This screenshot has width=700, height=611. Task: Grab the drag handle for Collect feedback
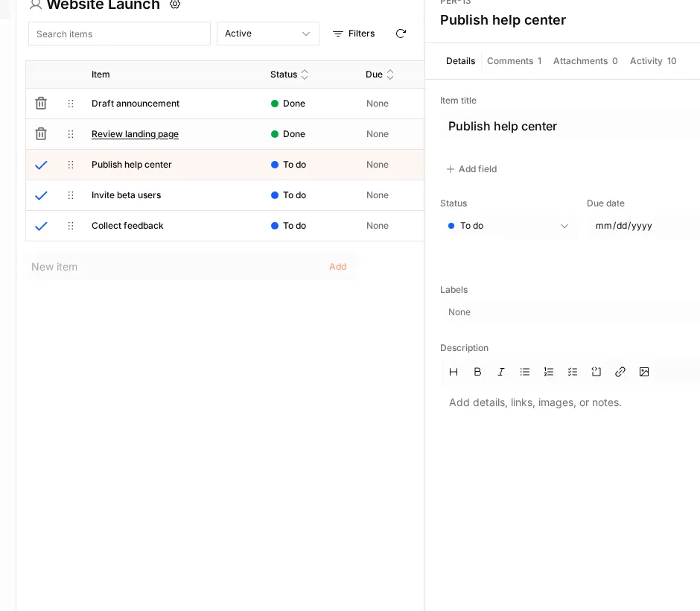71,226
